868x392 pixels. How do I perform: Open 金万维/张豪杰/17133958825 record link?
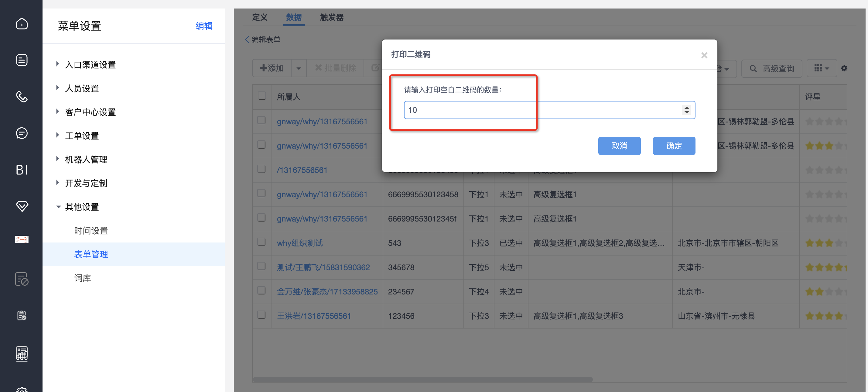[327, 291]
